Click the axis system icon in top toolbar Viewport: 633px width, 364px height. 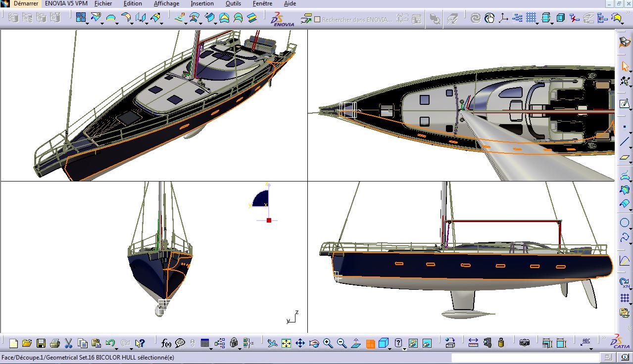coord(503,19)
